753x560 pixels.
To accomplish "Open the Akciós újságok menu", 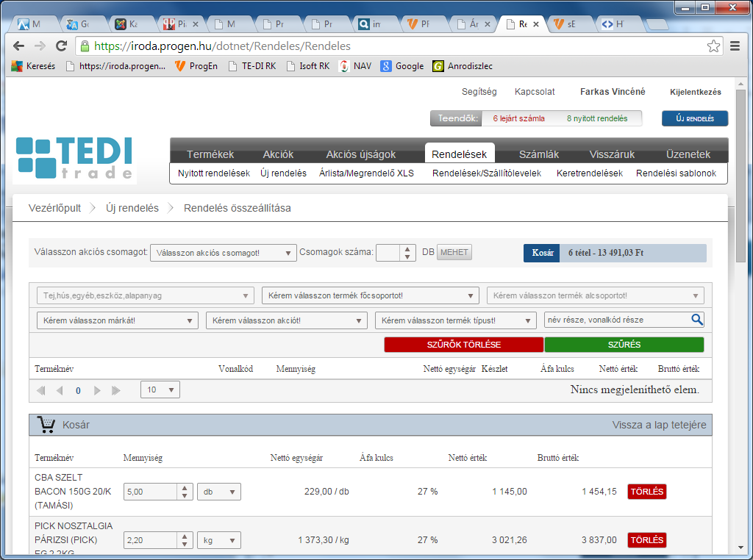I will coord(361,154).
